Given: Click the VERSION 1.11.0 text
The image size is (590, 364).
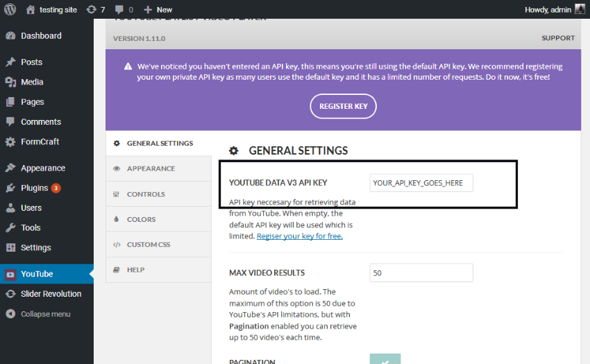Looking at the screenshot, I should coord(139,38).
